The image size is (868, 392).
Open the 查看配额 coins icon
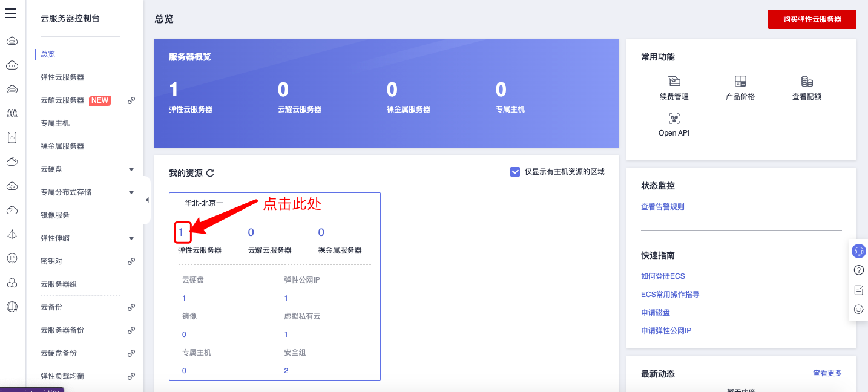(807, 81)
